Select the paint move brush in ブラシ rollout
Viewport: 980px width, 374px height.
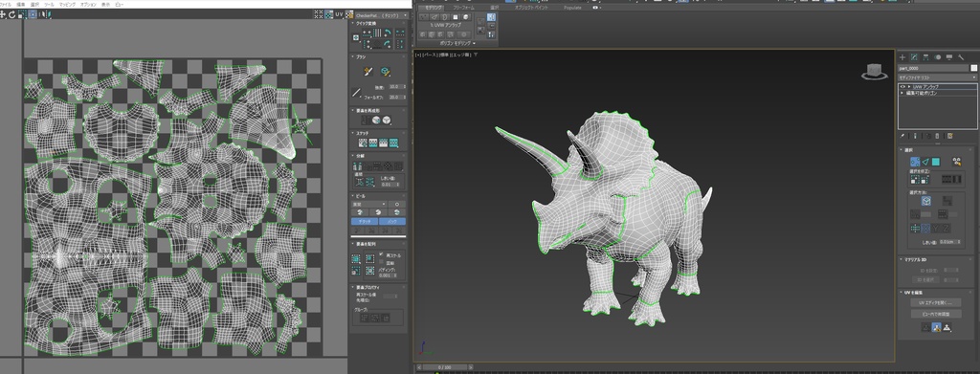(368, 71)
